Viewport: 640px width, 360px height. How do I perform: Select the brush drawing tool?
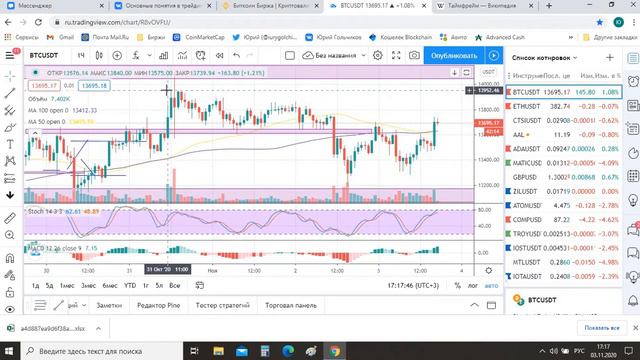10,127
